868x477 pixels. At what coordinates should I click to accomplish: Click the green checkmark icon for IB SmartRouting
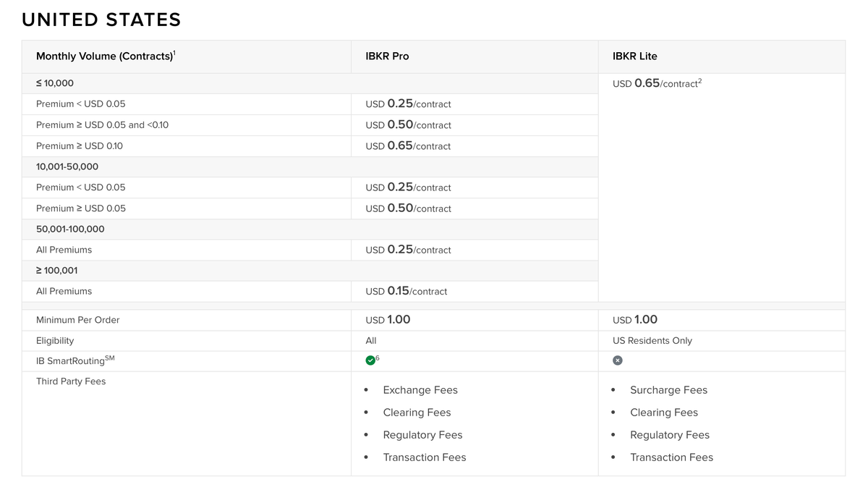click(x=370, y=360)
